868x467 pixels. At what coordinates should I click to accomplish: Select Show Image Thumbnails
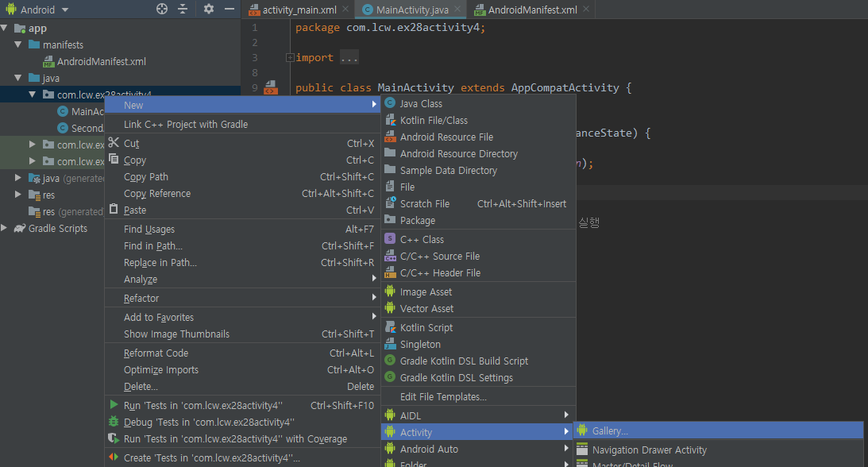[242, 334]
